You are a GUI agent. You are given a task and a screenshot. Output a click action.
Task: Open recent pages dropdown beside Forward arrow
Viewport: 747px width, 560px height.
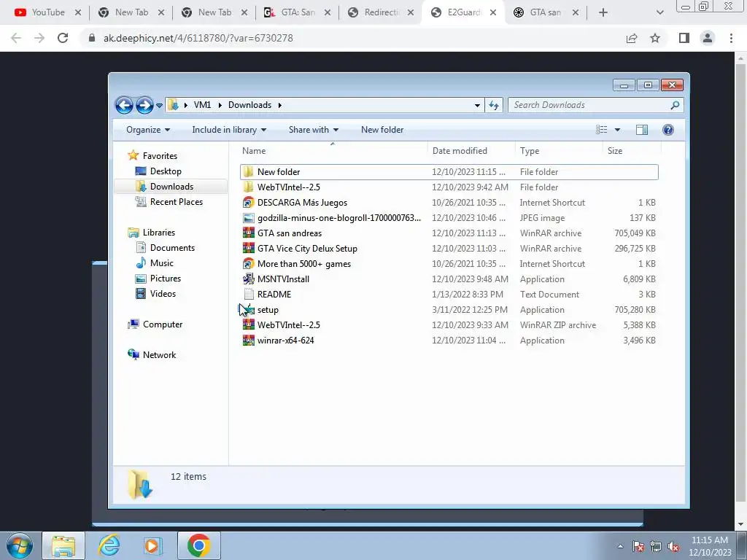tap(159, 106)
